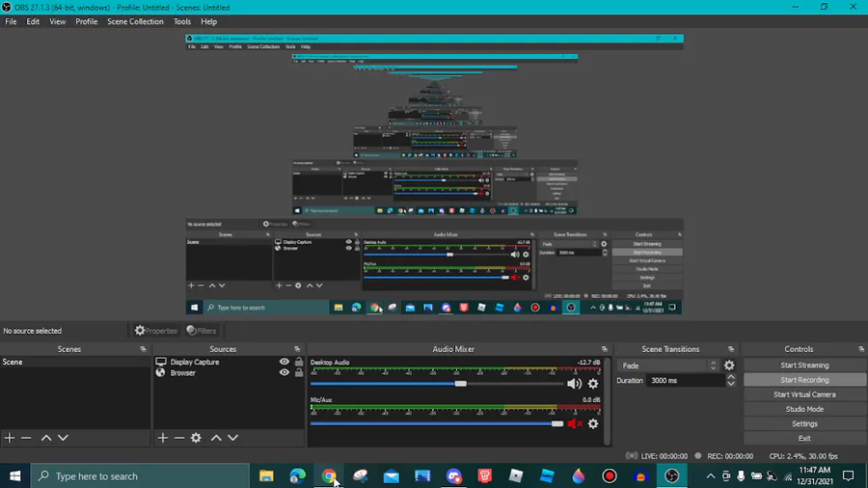This screenshot has width=868, height=488.
Task: Decrease the transition Duration with the down arrow
Action: coord(731,384)
